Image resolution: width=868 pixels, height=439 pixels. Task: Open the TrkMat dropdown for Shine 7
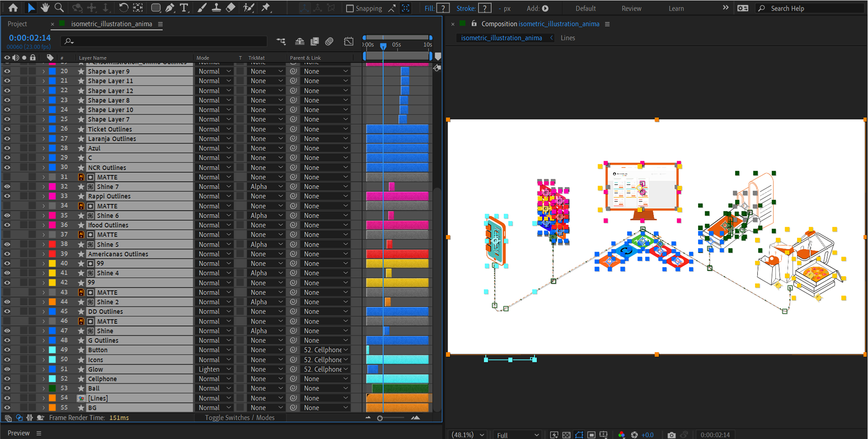(x=267, y=186)
